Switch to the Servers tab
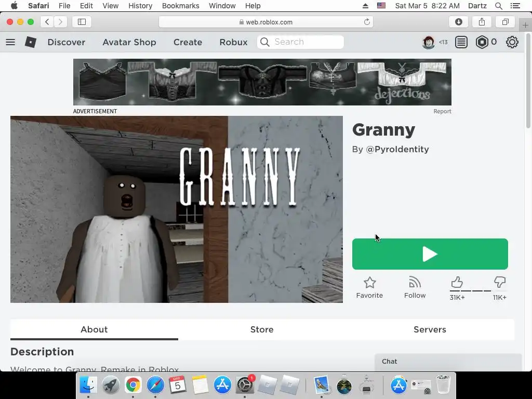Screen dimensions: 532x399 coord(430,329)
